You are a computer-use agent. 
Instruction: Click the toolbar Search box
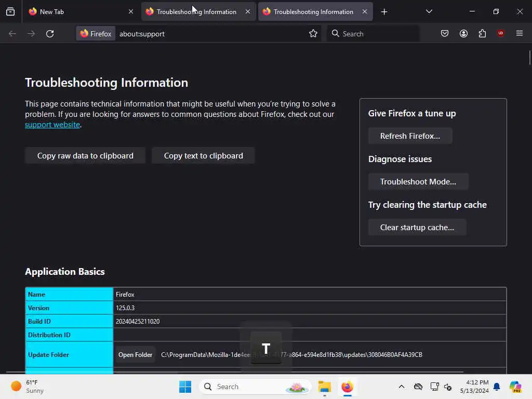pyautogui.click(x=373, y=34)
